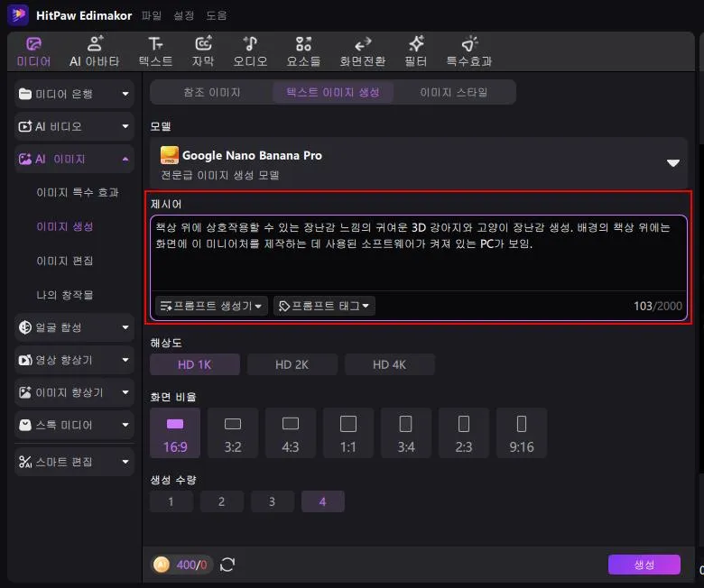Switch to the 이미지 스타일 tab
704x588 pixels.
[x=453, y=92]
